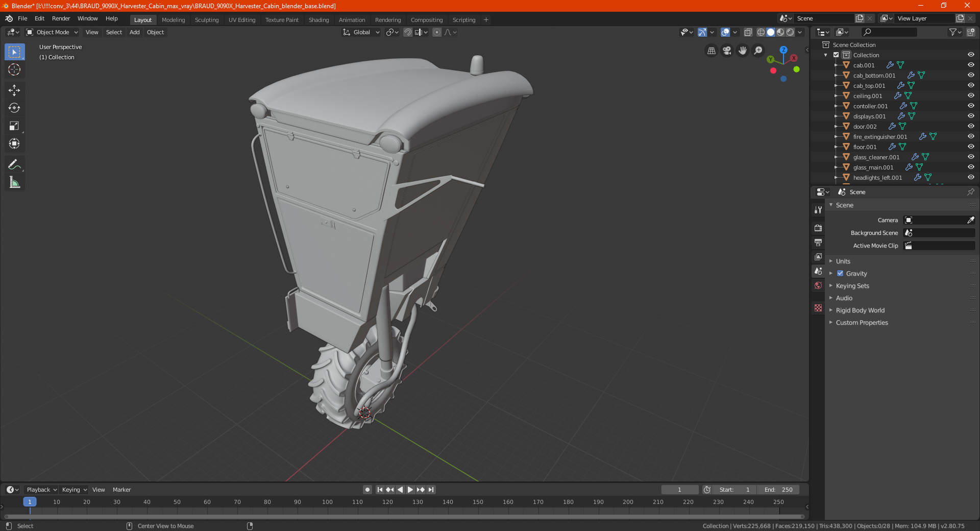The image size is (980, 531).
Task: Expand Custom Properties panel
Action: [862, 323]
